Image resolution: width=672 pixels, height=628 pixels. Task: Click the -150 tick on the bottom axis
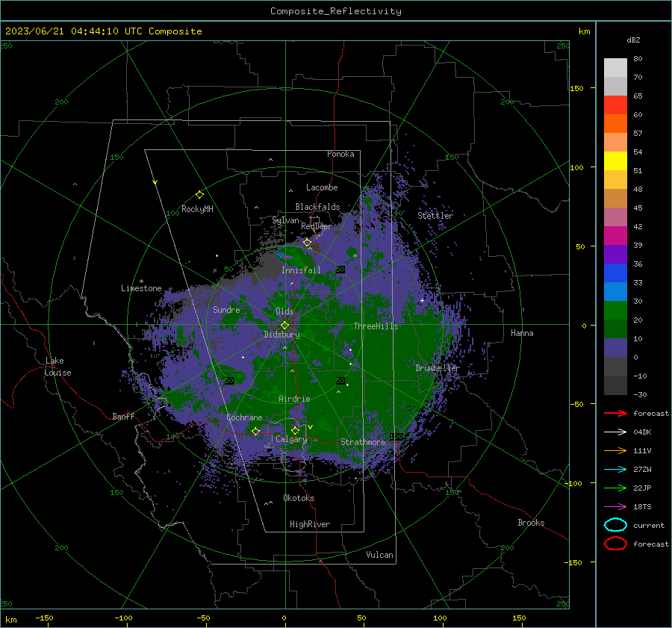tap(44, 618)
